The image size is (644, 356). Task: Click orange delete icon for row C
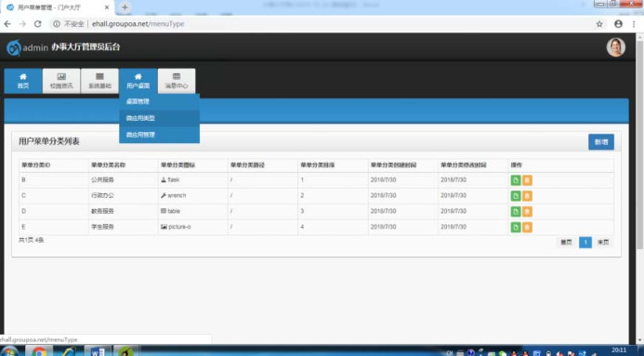pos(527,196)
